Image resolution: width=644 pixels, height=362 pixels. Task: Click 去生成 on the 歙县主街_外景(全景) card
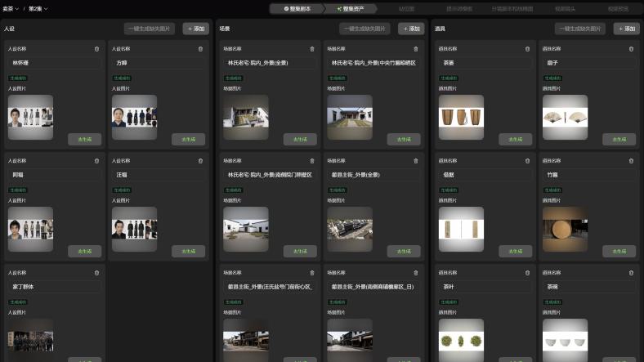point(404,251)
